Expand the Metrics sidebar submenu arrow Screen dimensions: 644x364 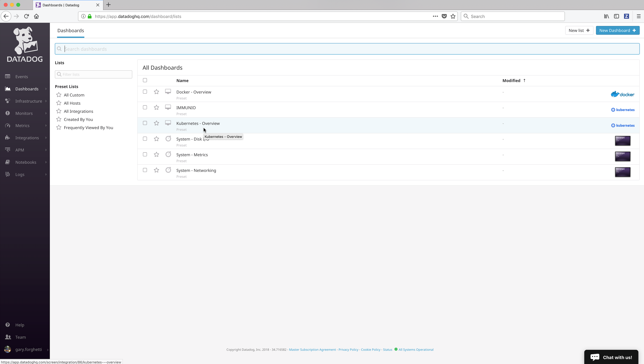point(46,126)
